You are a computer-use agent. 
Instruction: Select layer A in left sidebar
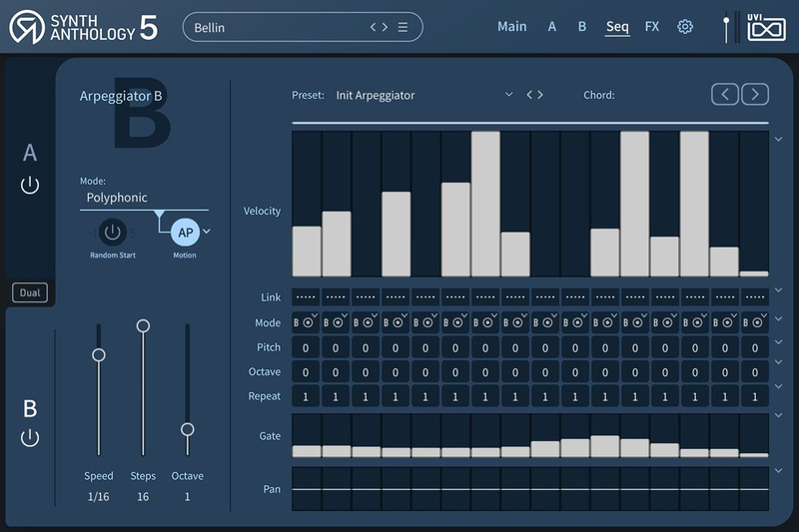30,153
